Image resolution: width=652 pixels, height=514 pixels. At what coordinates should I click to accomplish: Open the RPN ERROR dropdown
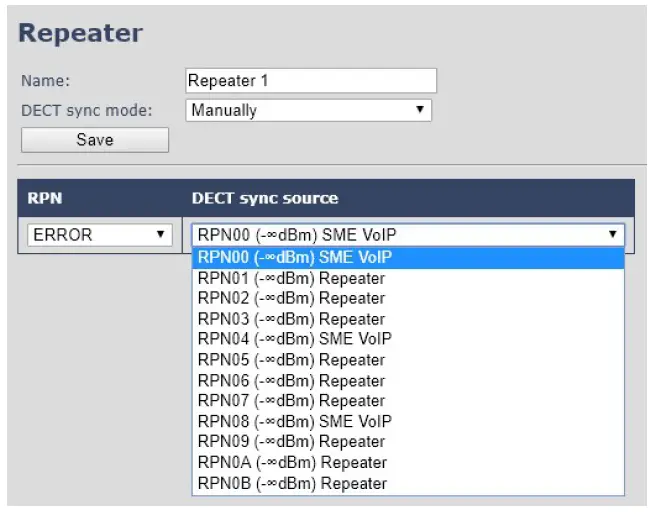coord(100,235)
